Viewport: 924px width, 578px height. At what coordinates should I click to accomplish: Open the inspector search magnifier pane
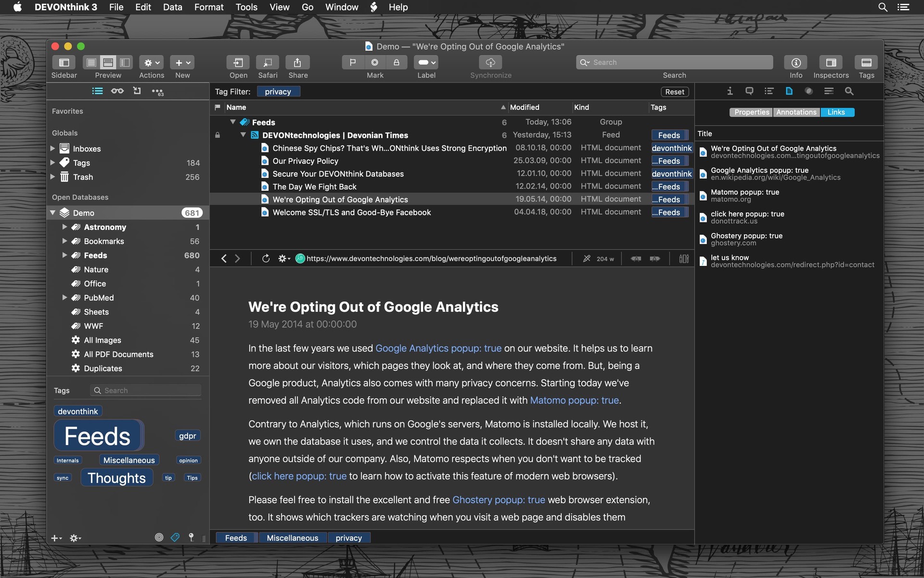[x=849, y=91]
